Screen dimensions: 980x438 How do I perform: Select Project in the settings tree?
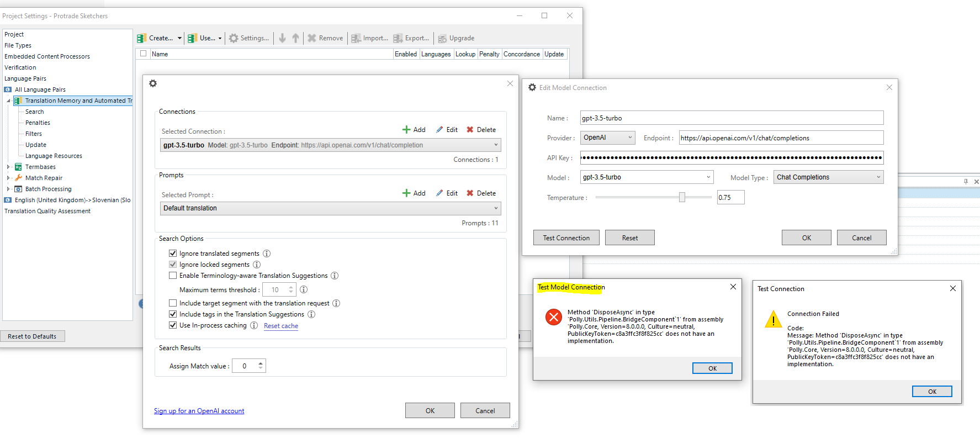[x=14, y=34]
